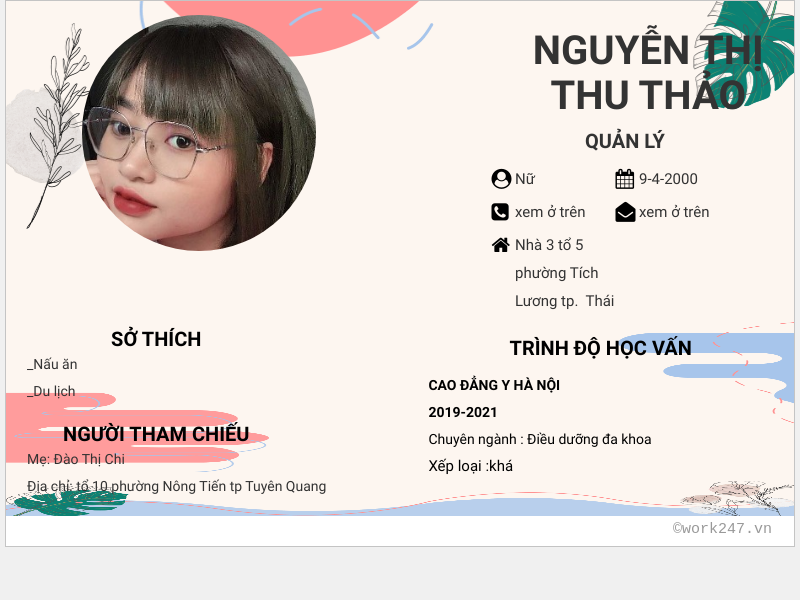
Task: Click the green monstera leaf decoration top right
Action: pyautogui.click(x=750, y=51)
